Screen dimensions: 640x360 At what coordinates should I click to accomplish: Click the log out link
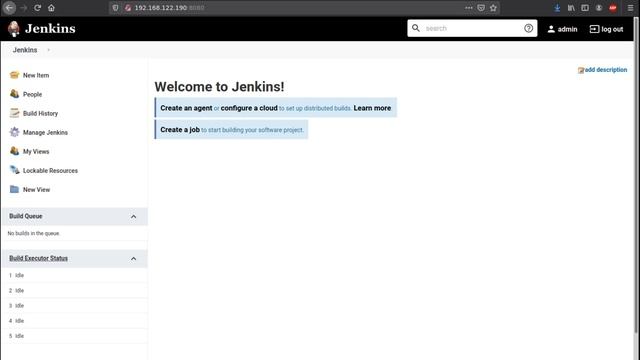(612, 29)
